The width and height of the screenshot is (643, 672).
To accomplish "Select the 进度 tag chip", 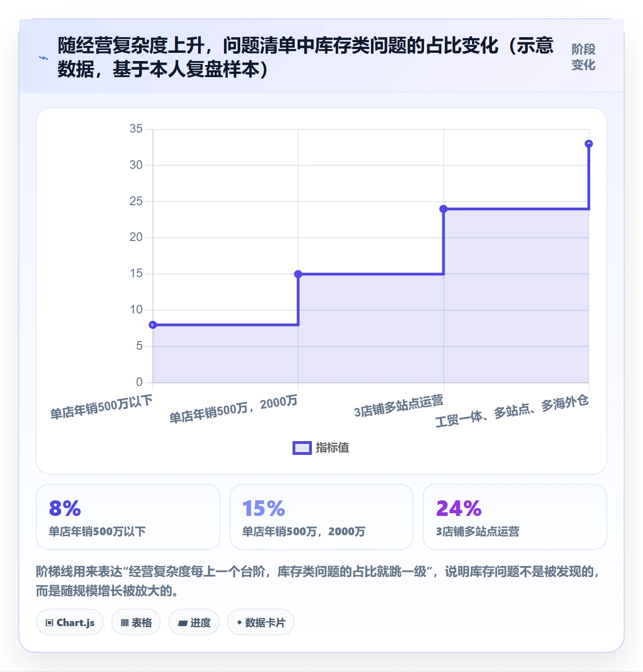I will (x=194, y=622).
